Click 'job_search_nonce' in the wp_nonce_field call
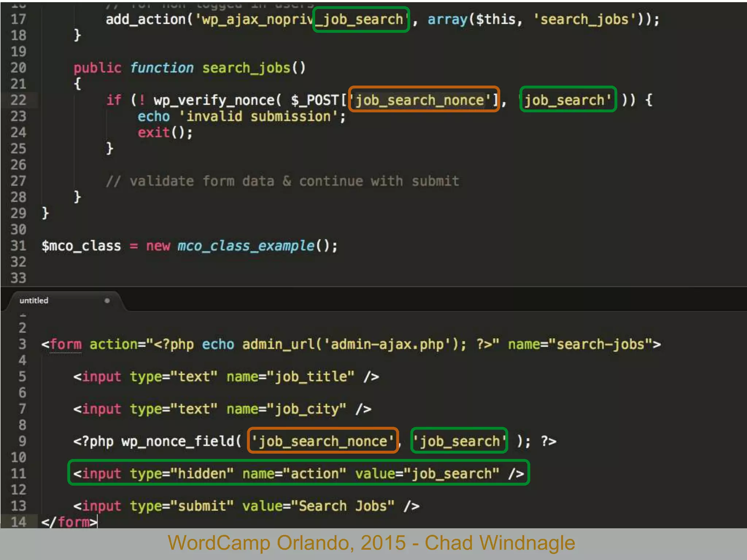 (x=322, y=441)
